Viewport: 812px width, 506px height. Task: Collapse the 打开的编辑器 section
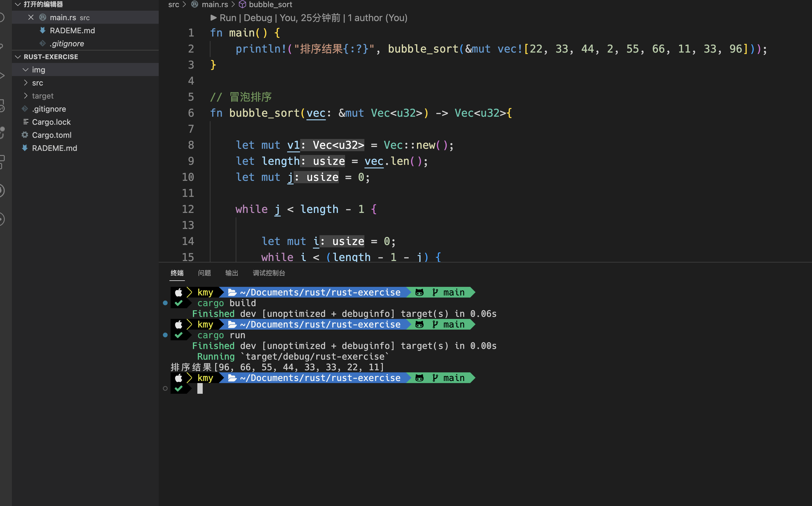18,4
